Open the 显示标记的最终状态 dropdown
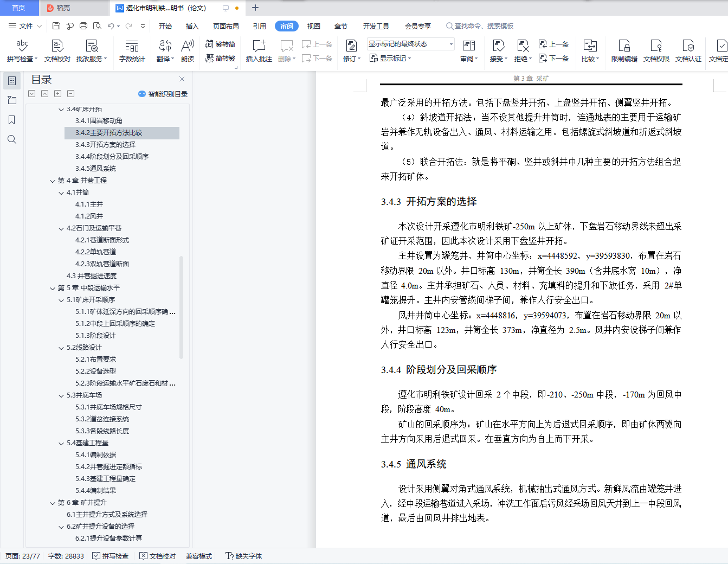 coord(410,44)
